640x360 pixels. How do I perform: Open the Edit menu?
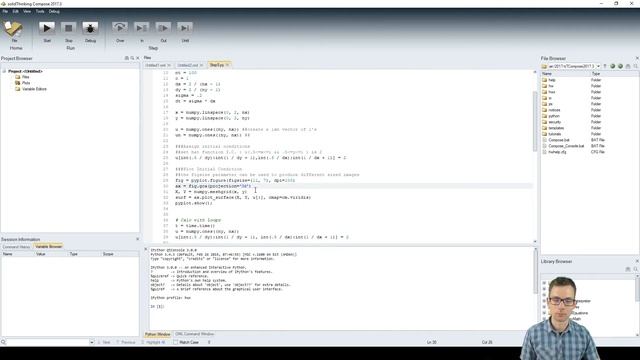(16, 11)
